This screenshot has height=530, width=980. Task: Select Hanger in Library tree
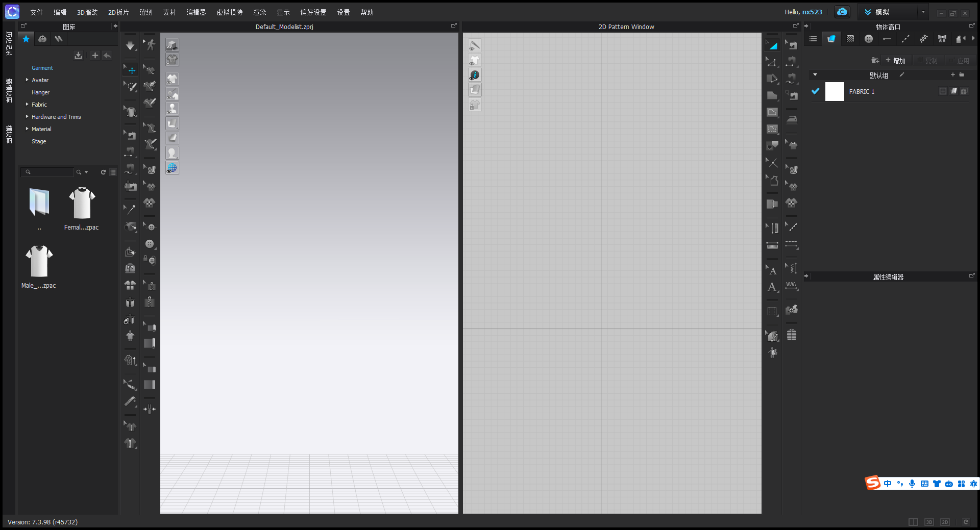coord(40,92)
